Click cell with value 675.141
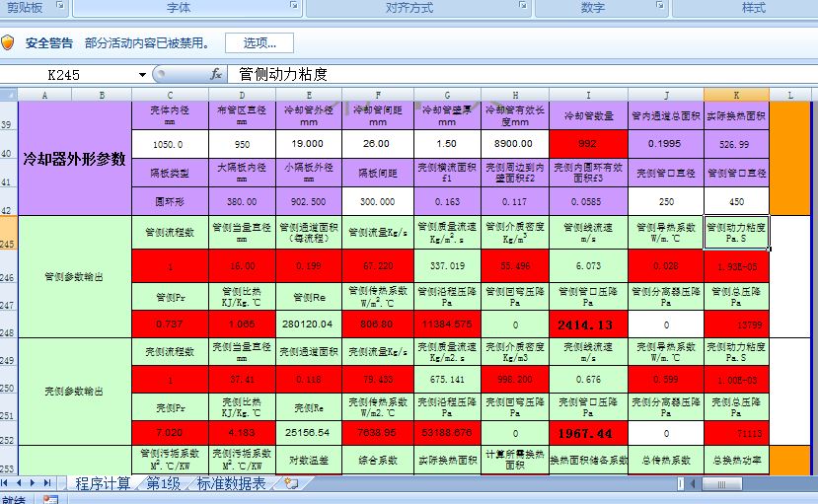The height and width of the screenshot is (504, 818). [x=447, y=380]
